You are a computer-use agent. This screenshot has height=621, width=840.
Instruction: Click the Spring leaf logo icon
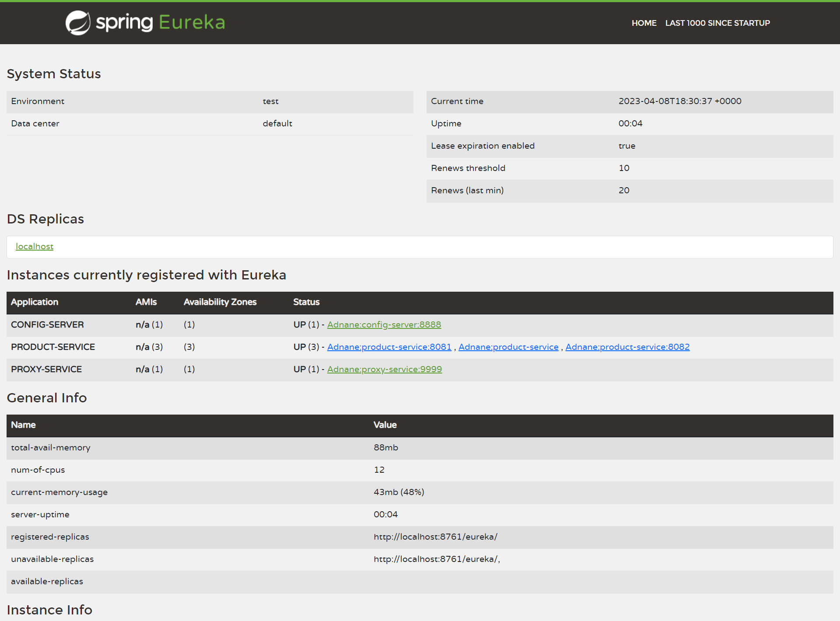click(x=78, y=23)
